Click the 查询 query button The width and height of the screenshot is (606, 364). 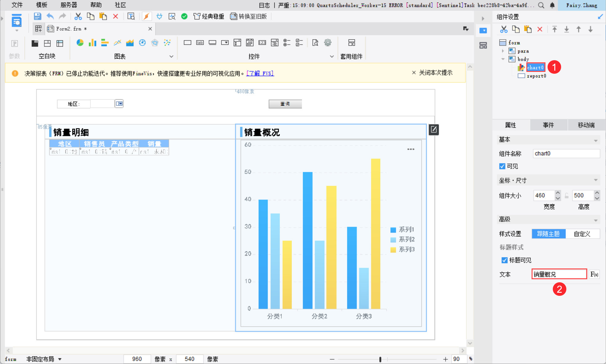pos(285,104)
